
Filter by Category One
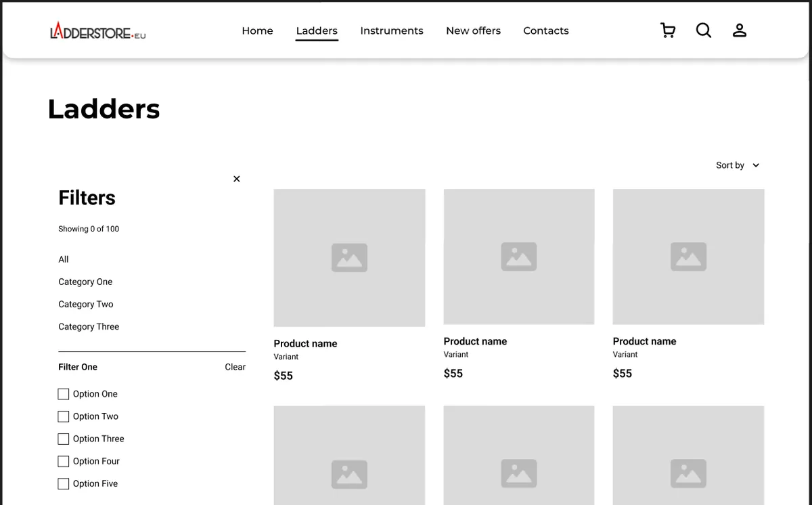click(x=85, y=282)
